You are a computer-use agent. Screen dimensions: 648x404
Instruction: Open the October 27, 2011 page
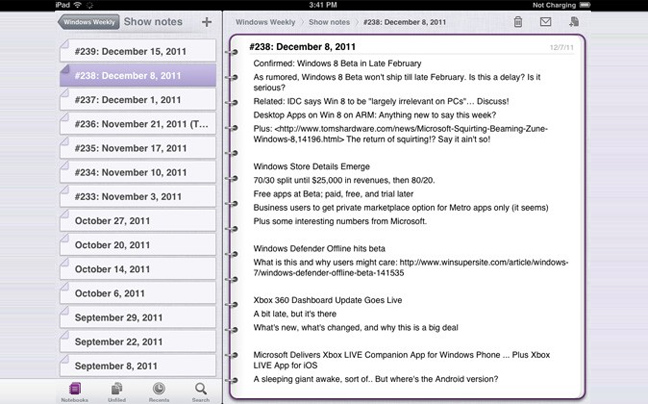pyautogui.click(x=138, y=220)
